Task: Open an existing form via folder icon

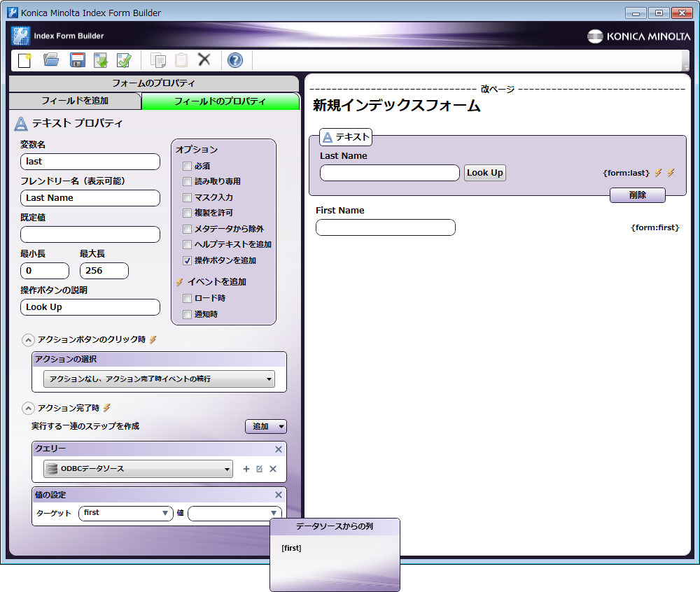Action: tap(51, 59)
